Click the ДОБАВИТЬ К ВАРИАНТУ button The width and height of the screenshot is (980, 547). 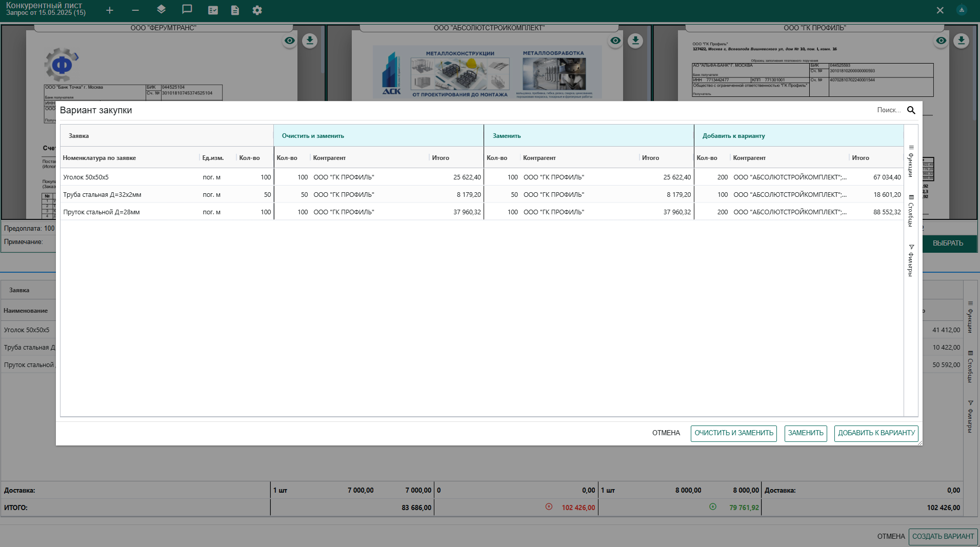point(876,433)
